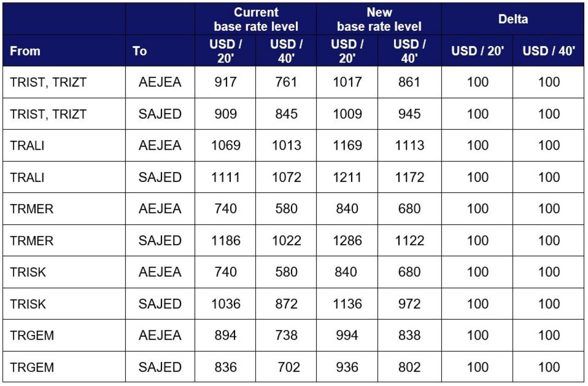Select the first TRIST, TRIZT row label

click(x=48, y=82)
